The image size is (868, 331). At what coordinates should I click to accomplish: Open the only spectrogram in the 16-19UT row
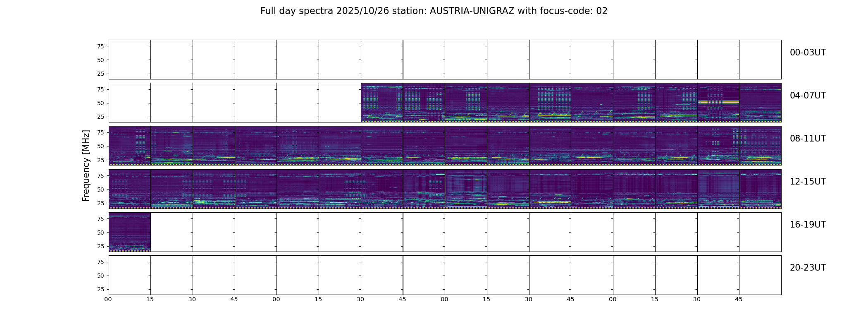coord(130,232)
